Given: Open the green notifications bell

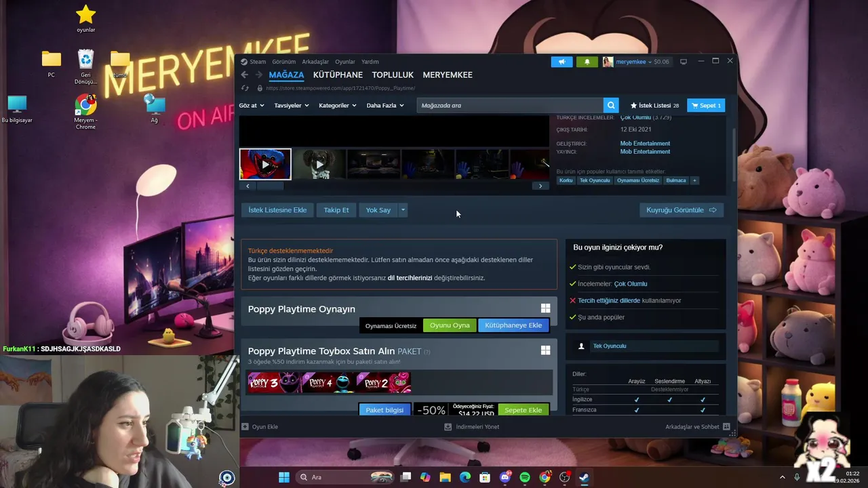Looking at the screenshot, I should (587, 62).
